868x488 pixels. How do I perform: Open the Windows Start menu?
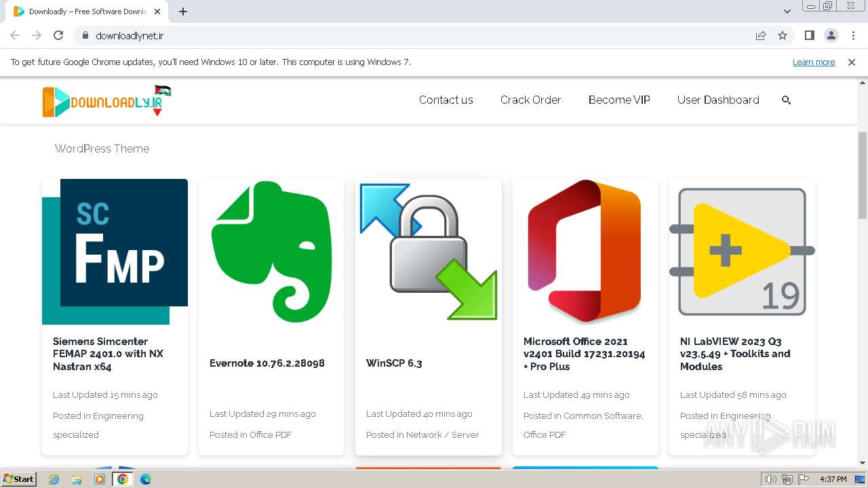point(18,479)
